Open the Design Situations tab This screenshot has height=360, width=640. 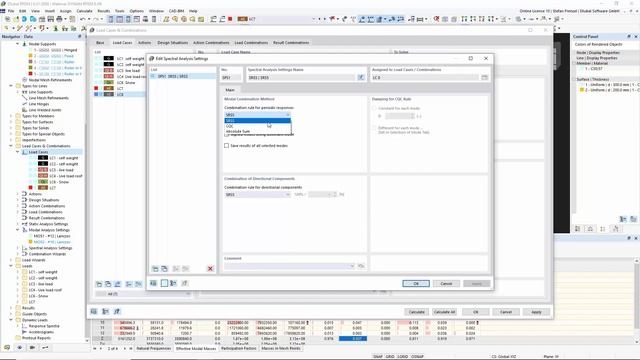[x=173, y=42]
